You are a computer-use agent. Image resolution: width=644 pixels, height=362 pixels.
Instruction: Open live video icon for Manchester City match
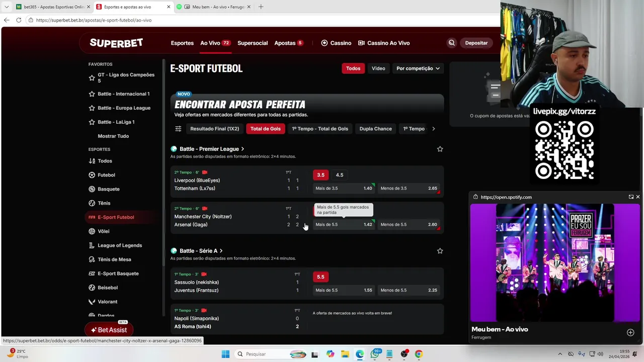[204, 209]
